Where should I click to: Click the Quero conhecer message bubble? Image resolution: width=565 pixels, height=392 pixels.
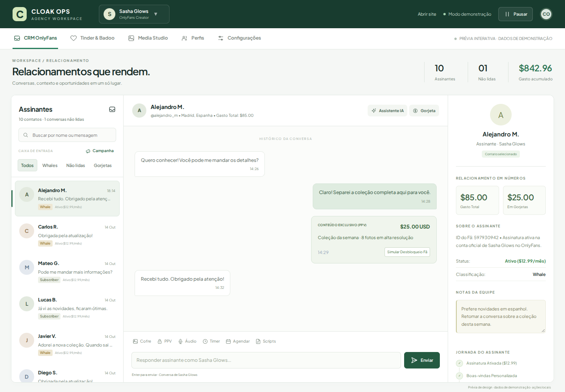[x=200, y=164]
